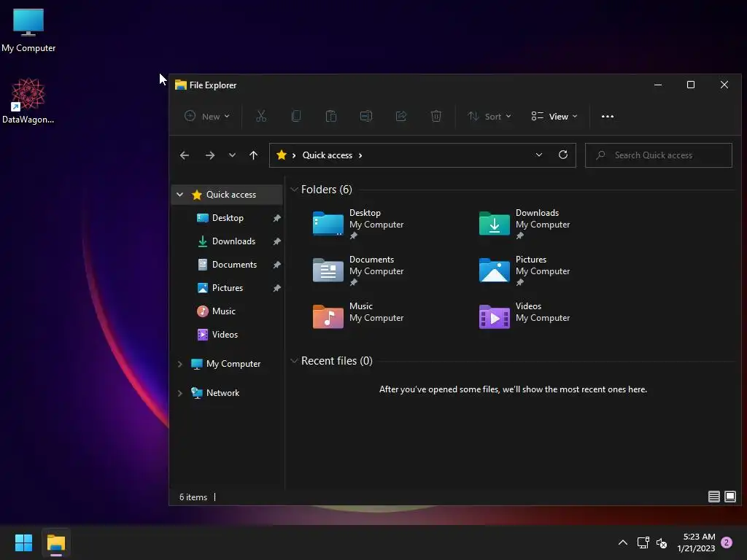Open the clock and date in taskbar

tap(696, 542)
